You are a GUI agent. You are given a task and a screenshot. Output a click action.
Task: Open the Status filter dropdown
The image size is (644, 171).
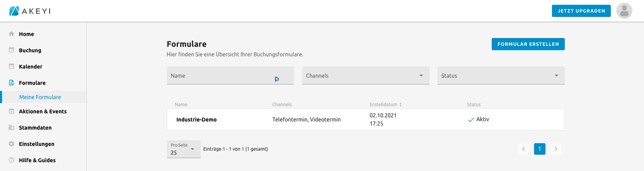pyautogui.click(x=501, y=76)
